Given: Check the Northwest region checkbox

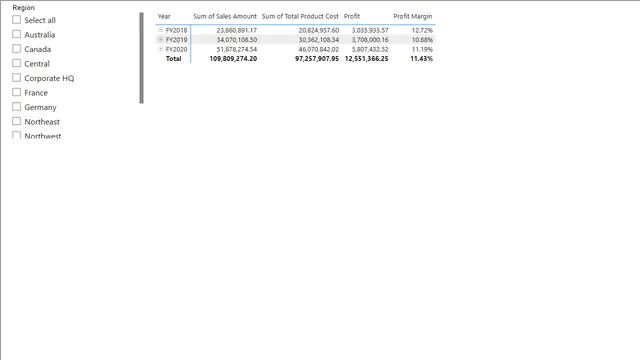Looking at the screenshot, I should pos(16,135).
